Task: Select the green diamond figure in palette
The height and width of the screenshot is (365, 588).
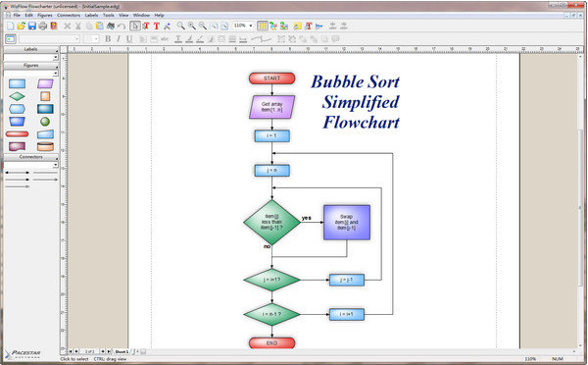Action: click(17, 96)
